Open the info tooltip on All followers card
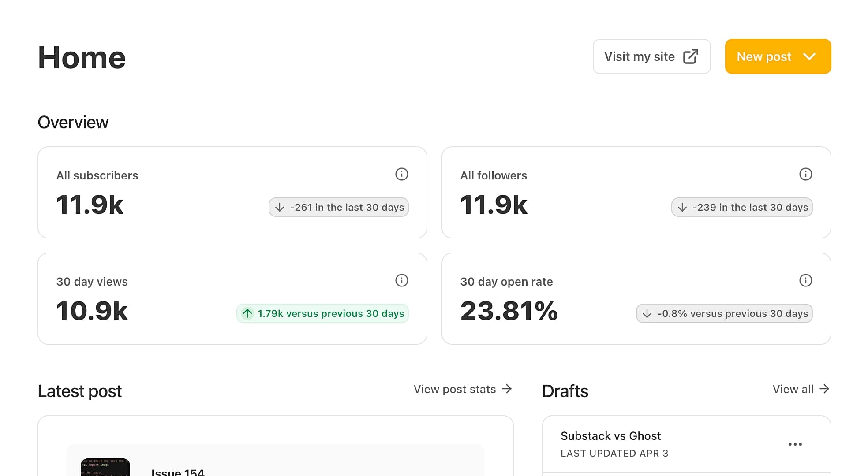This screenshot has width=868, height=476. [806, 174]
